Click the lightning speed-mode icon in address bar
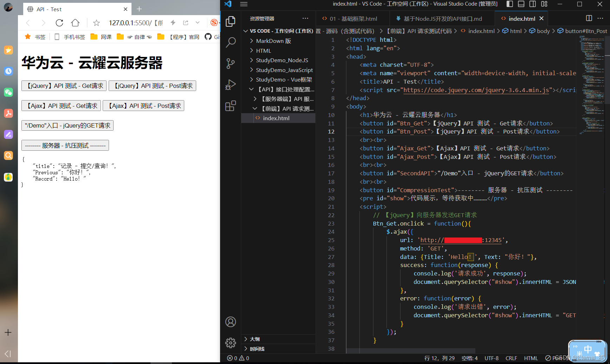 click(x=173, y=23)
